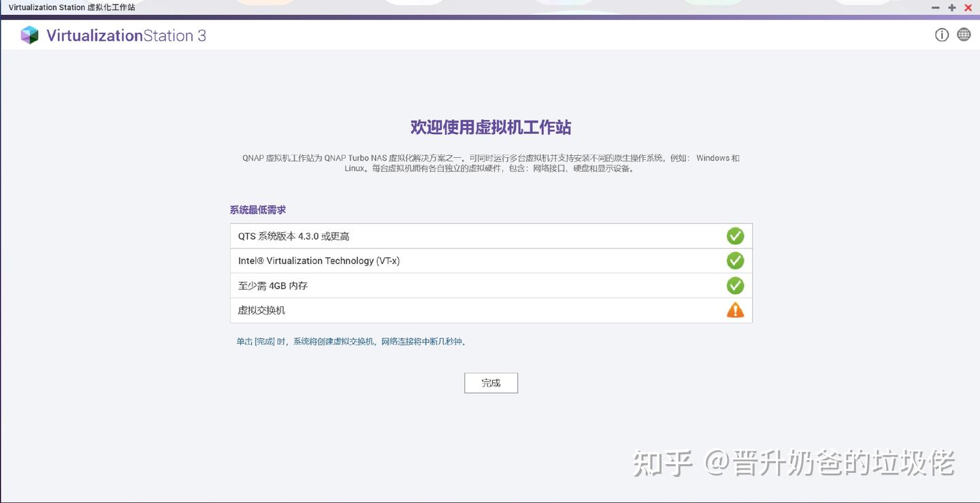Select the QTS 系统版本 requirement row
Screen dimensions: 980x503
coord(476,236)
